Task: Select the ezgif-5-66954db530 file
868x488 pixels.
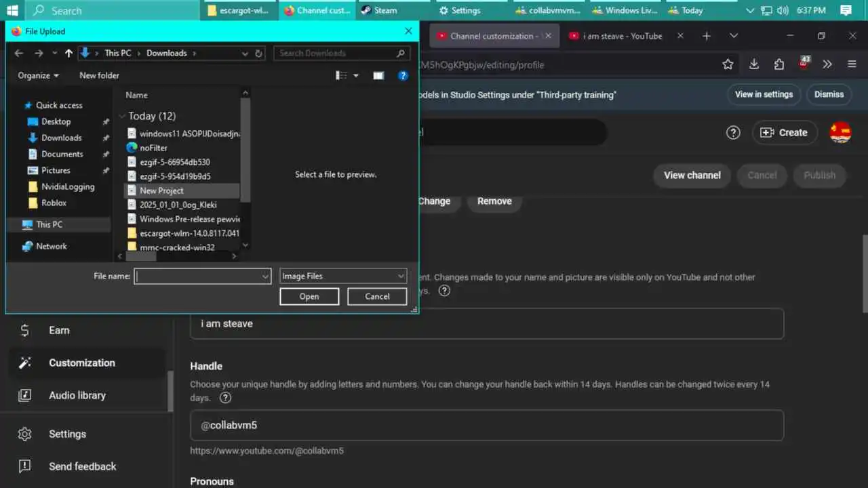Action: tap(174, 162)
